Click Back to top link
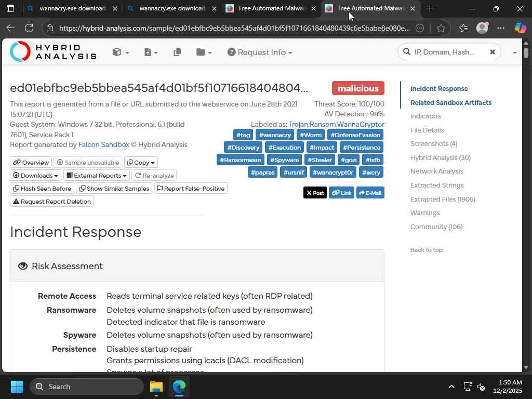 click(x=427, y=250)
